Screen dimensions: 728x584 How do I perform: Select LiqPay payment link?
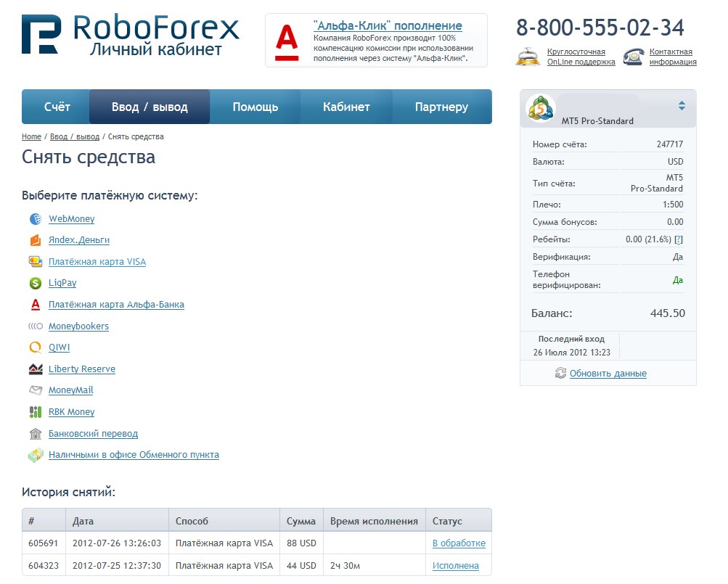click(62, 283)
